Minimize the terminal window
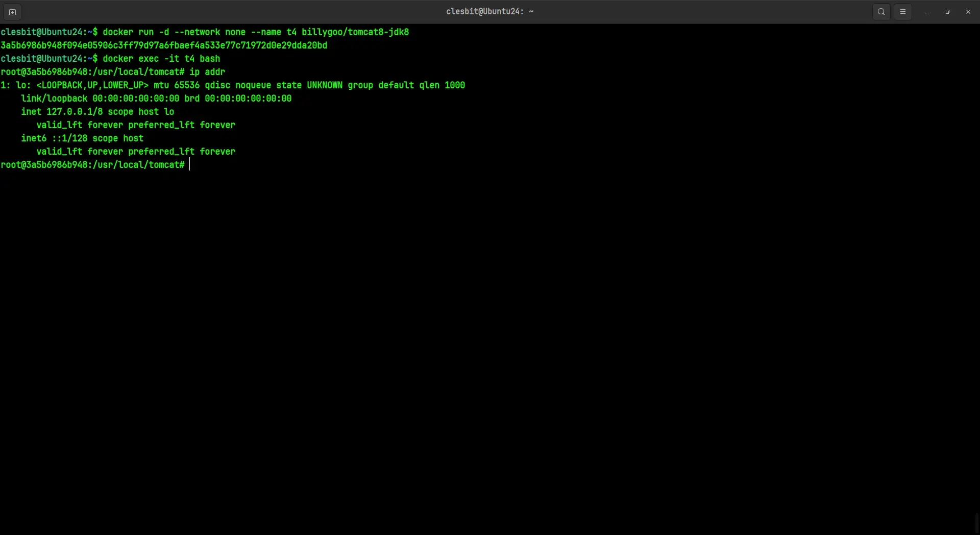 pyautogui.click(x=927, y=12)
